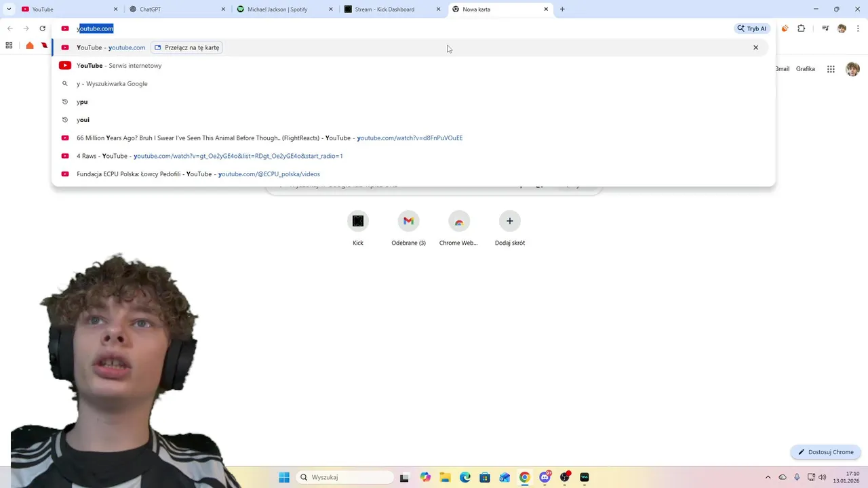Screen dimensions: 868x488
Task: Remove the first suggestion with X
Action: pyautogui.click(x=755, y=47)
